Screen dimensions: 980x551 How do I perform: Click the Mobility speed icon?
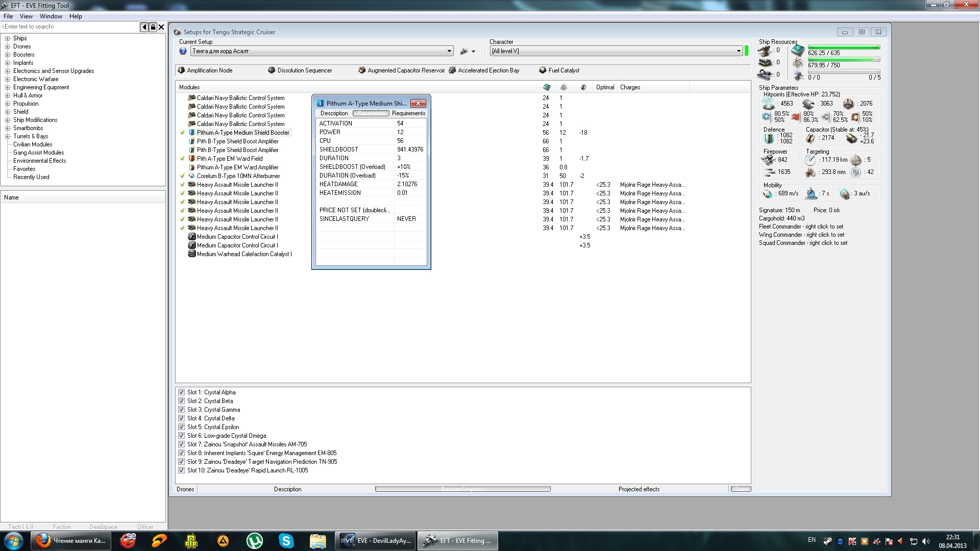768,194
